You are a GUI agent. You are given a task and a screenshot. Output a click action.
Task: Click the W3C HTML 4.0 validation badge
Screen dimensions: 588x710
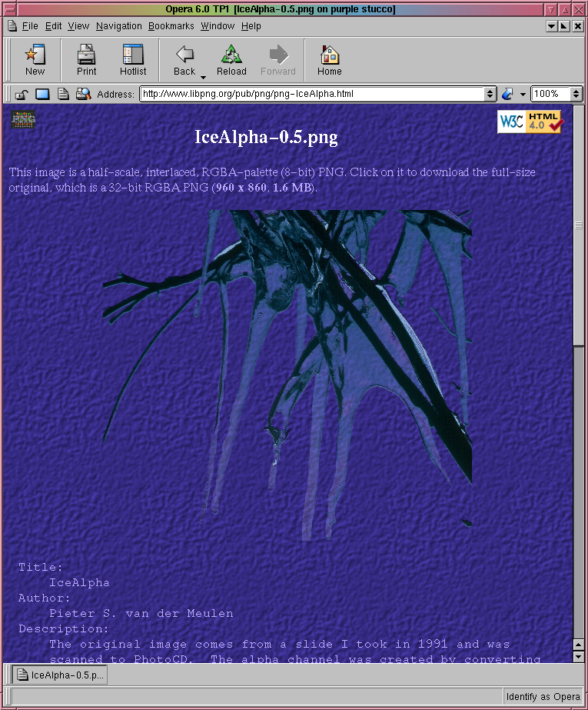pyautogui.click(x=530, y=122)
